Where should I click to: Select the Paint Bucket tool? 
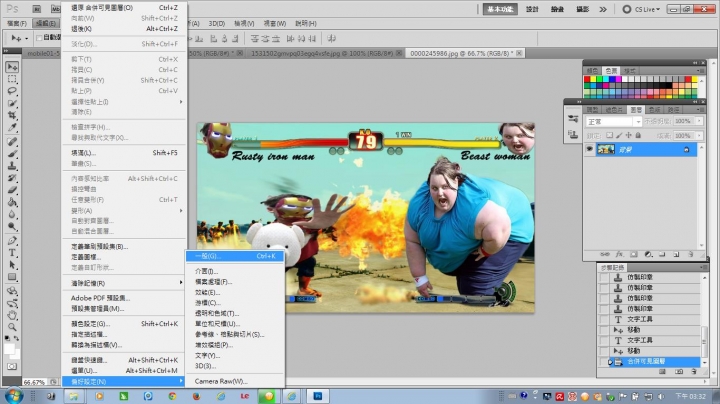click(12, 202)
